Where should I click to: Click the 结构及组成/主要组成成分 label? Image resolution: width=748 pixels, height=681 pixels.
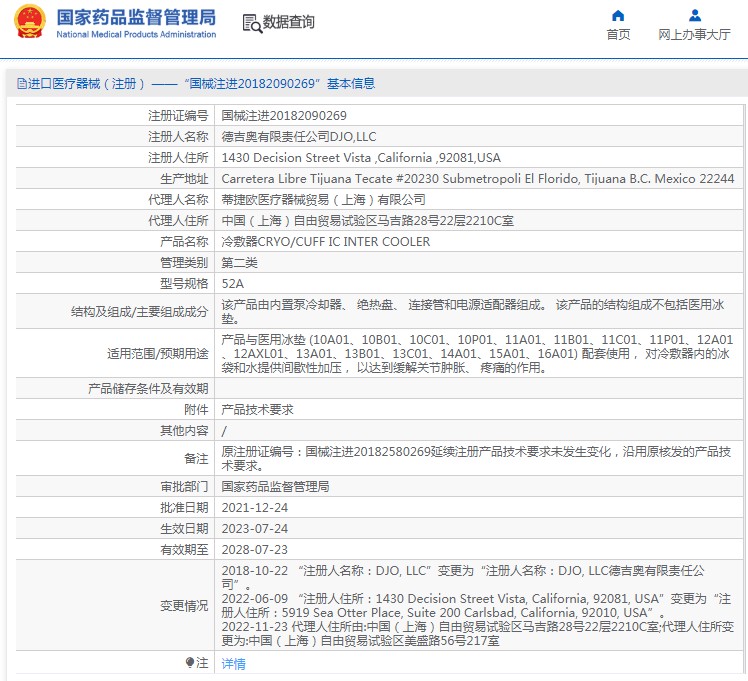tap(139, 311)
